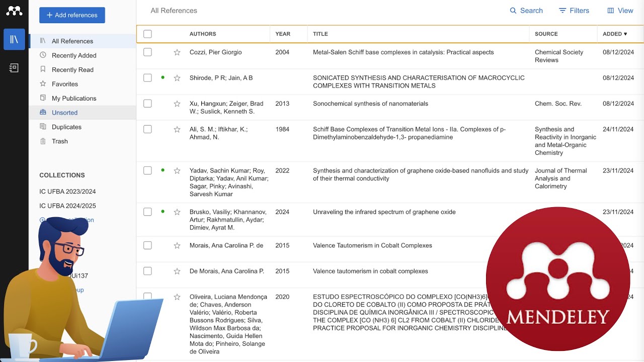Click the 'Schiff Base Complexes of Transition Metal Ions' title
Screen dimensions: 644x362
tap(409, 133)
